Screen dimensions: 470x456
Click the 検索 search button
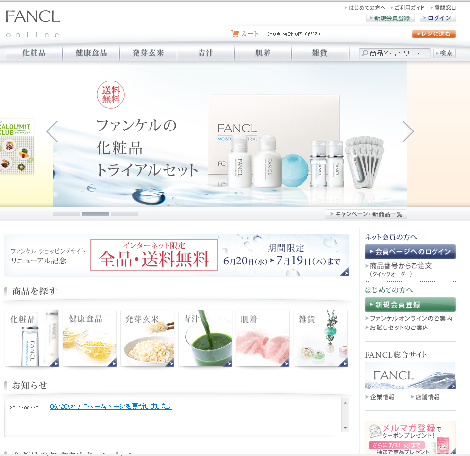tap(444, 53)
